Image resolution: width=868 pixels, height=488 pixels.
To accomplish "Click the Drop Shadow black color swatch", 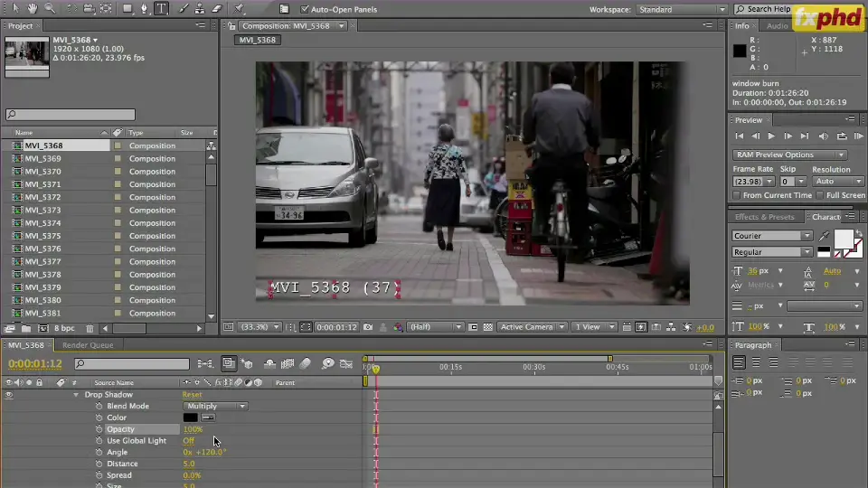I will 190,418.
